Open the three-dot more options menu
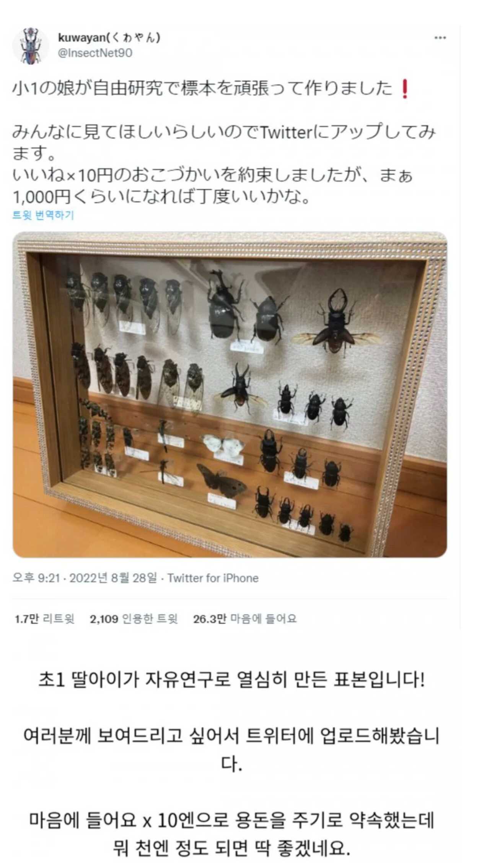This screenshot has width=479, height=868. (440, 37)
